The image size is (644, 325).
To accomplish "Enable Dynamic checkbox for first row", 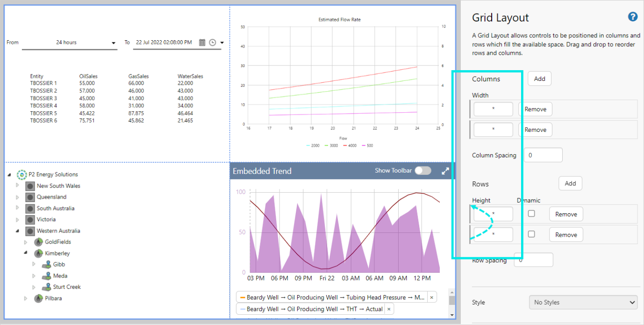I will click(x=531, y=214).
